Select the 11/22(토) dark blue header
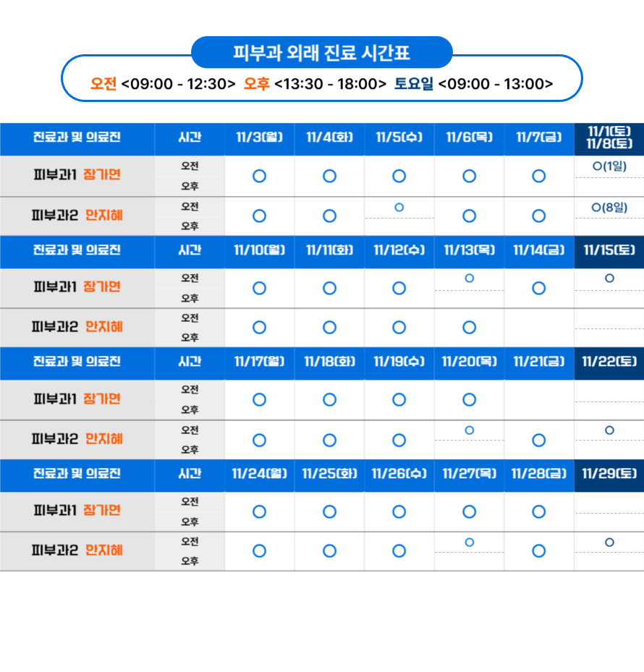Image resolution: width=644 pixels, height=672 pixels. coord(609,362)
